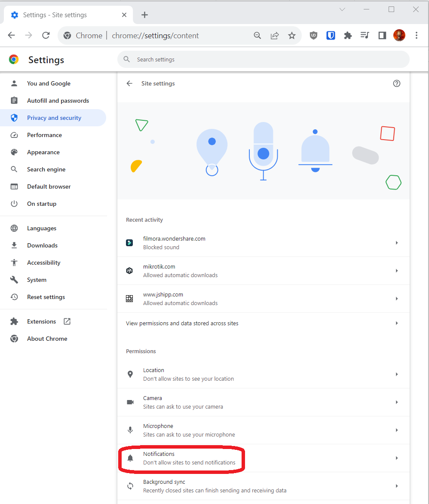Click the tab search chevron button
Image resolution: width=429 pixels, height=504 pixels.
click(342, 9)
